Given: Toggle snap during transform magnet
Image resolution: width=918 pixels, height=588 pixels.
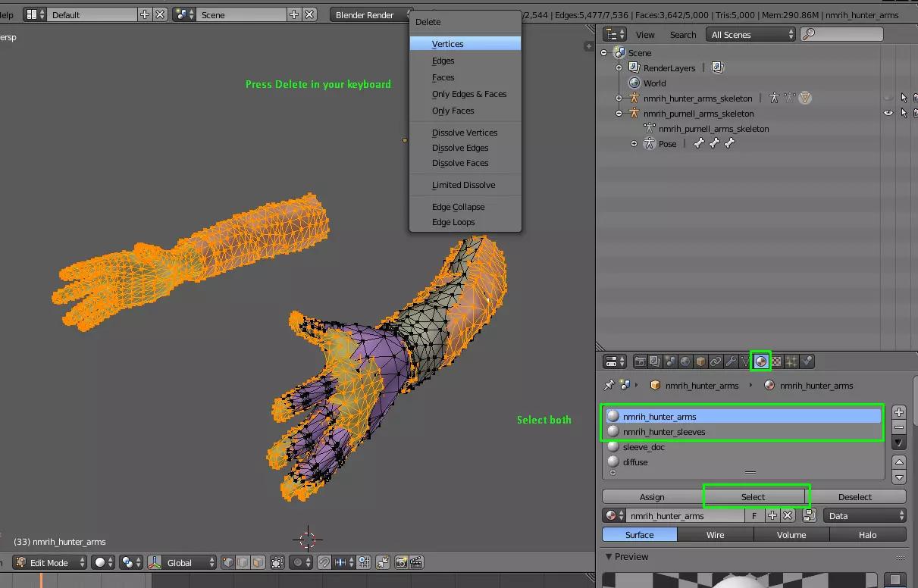Looking at the screenshot, I should point(324,562).
